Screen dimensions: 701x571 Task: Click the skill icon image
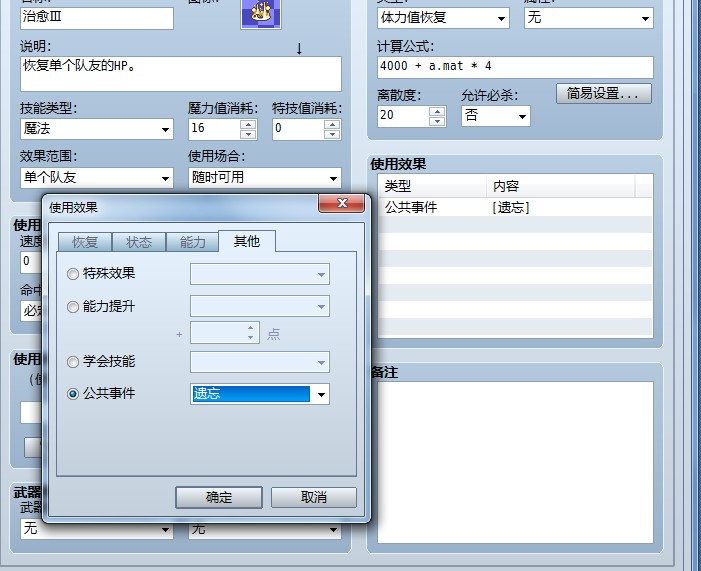click(x=261, y=13)
